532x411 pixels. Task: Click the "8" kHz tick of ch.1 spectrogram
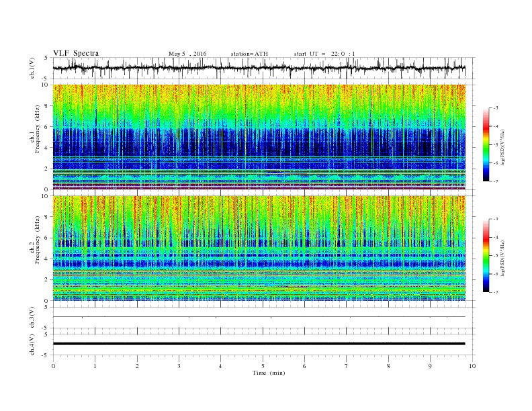click(46, 106)
